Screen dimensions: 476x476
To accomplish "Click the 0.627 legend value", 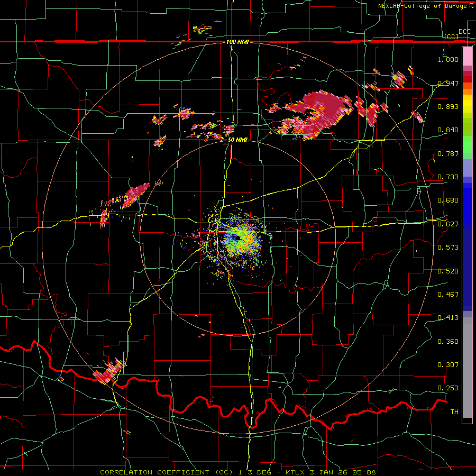I will pos(448,224).
